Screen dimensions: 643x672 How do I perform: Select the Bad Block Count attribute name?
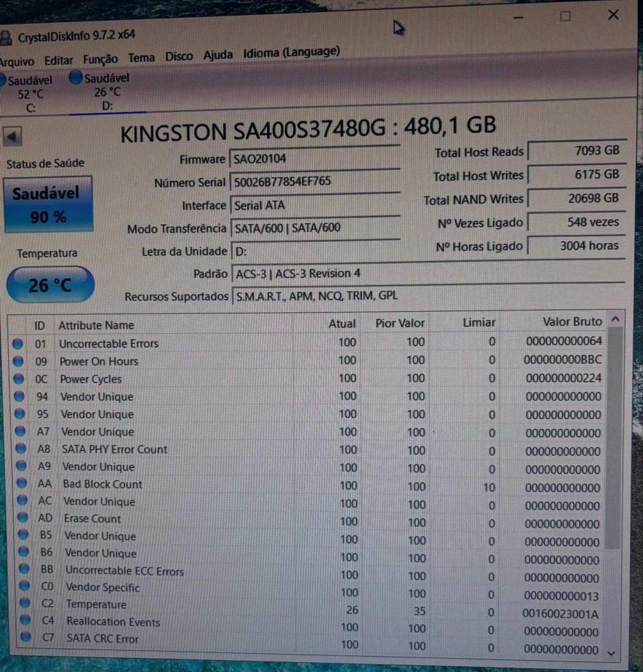click(x=102, y=484)
